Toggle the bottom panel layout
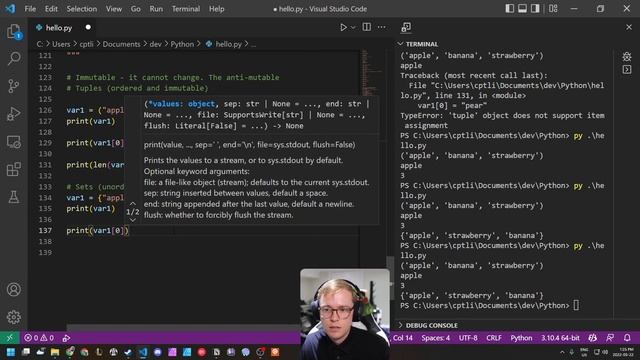This screenshot has height=360, width=640. click(522, 9)
